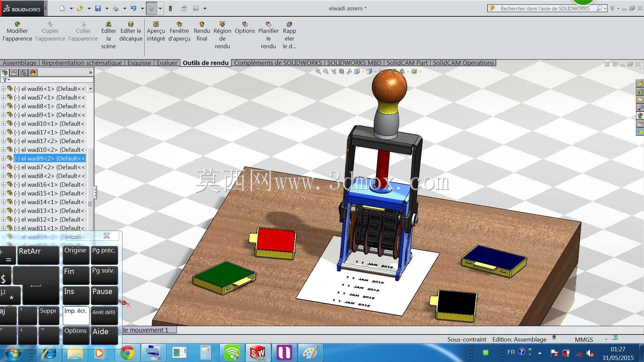Expand el wadi16<1> tree node
This screenshot has height=362, width=644.
[3, 185]
